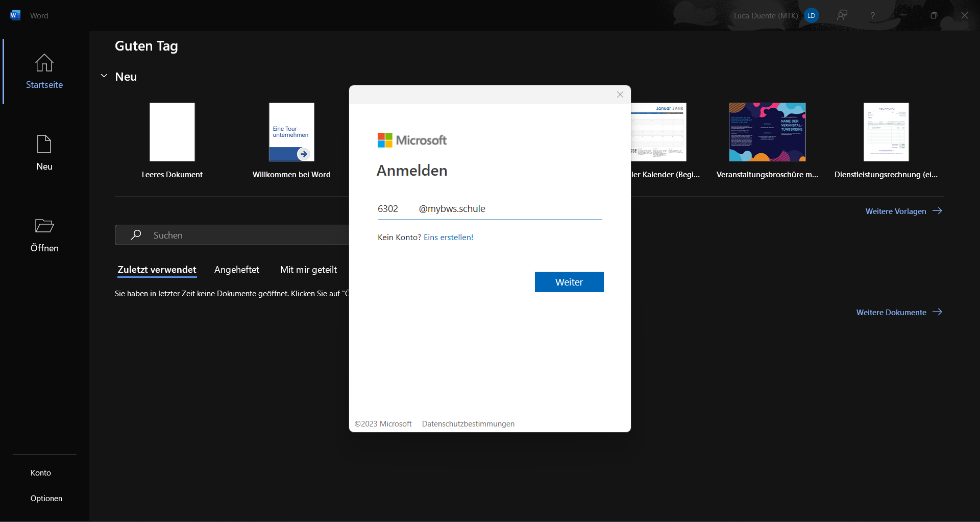Image resolution: width=980 pixels, height=522 pixels.
Task: Click the Luca Duente (MTK) account name
Action: tap(766, 15)
